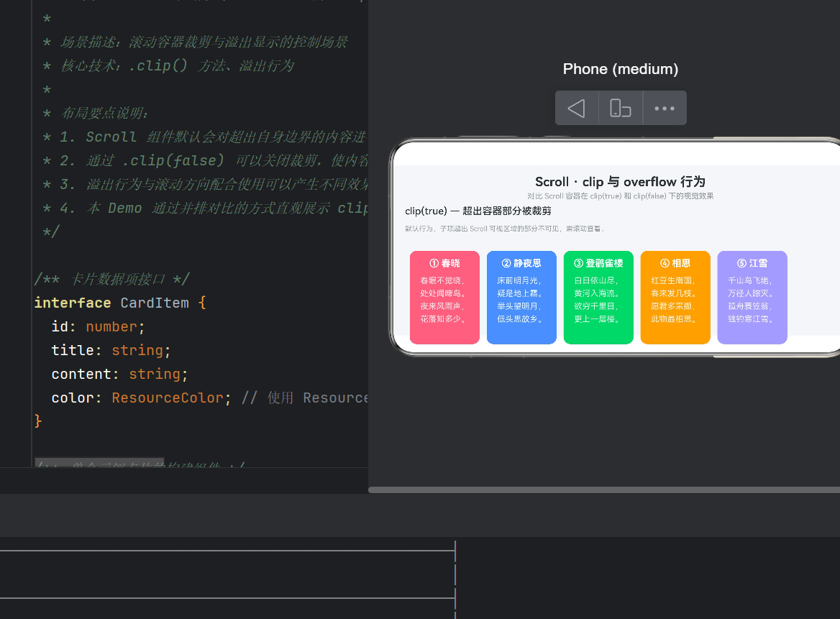Click the '核心技术: .clip() 方法' comment line
The height and width of the screenshot is (619, 840).
pyautogui.click(x=169, y=66)
